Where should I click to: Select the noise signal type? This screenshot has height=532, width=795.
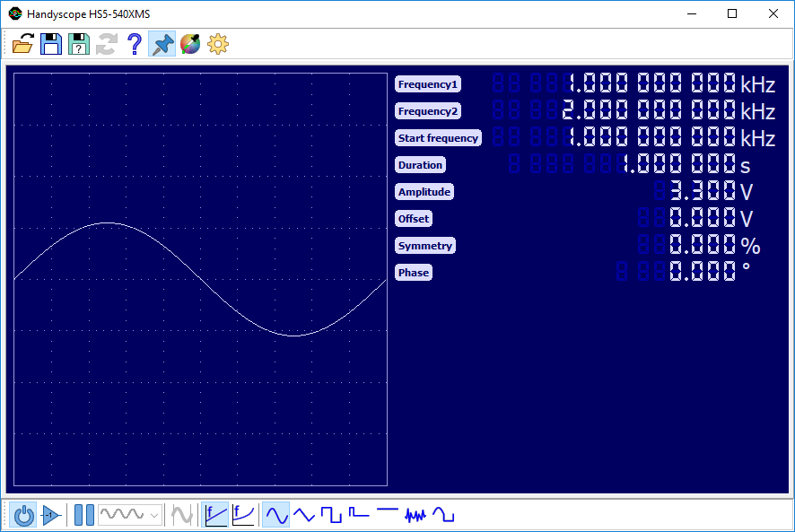point(415,515)
